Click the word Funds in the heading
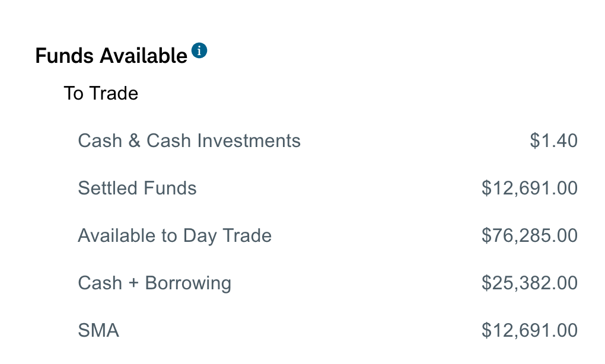 (x=64, y=56)
